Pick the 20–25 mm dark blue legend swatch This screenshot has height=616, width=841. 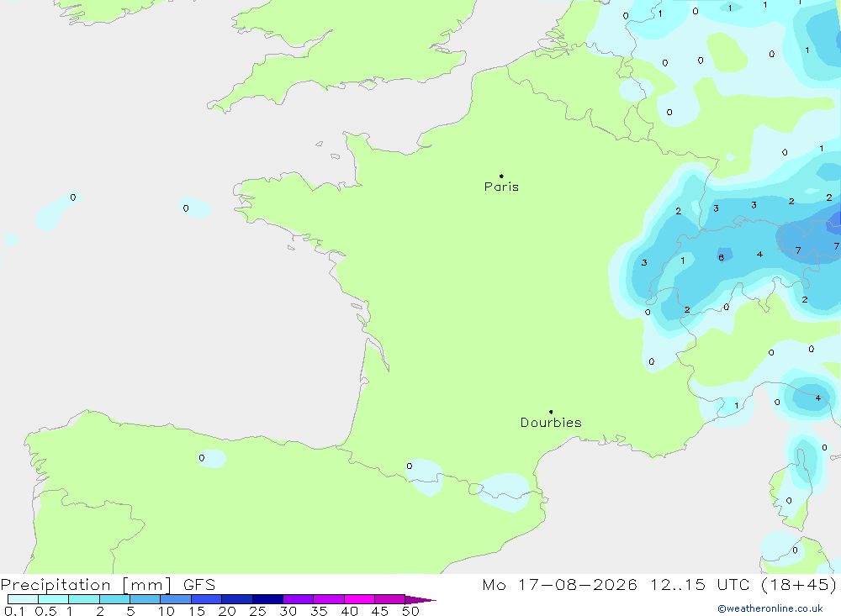point(236,599)
